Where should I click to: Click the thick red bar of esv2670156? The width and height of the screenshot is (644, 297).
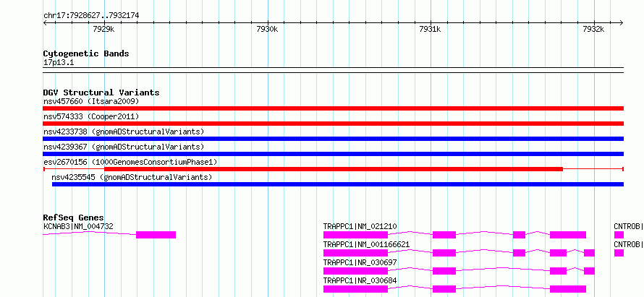pyautogui.click(x=334, y=169)
